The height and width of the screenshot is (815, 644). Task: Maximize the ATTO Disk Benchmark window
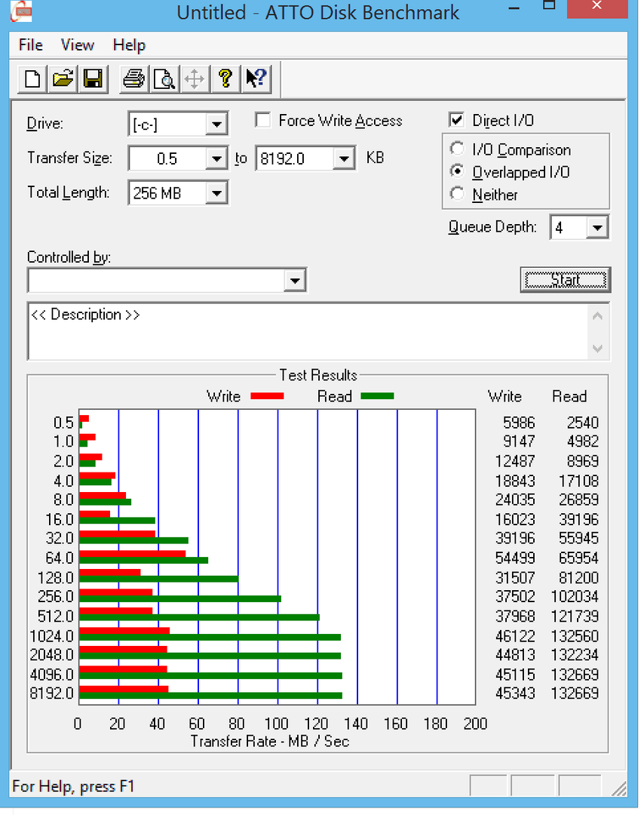tap(549, 6)
